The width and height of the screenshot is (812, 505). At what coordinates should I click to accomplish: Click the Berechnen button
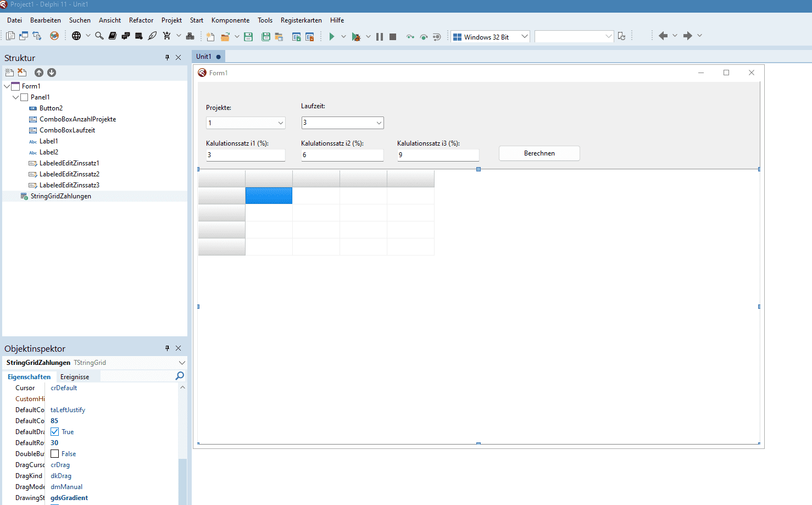(540, 153)
